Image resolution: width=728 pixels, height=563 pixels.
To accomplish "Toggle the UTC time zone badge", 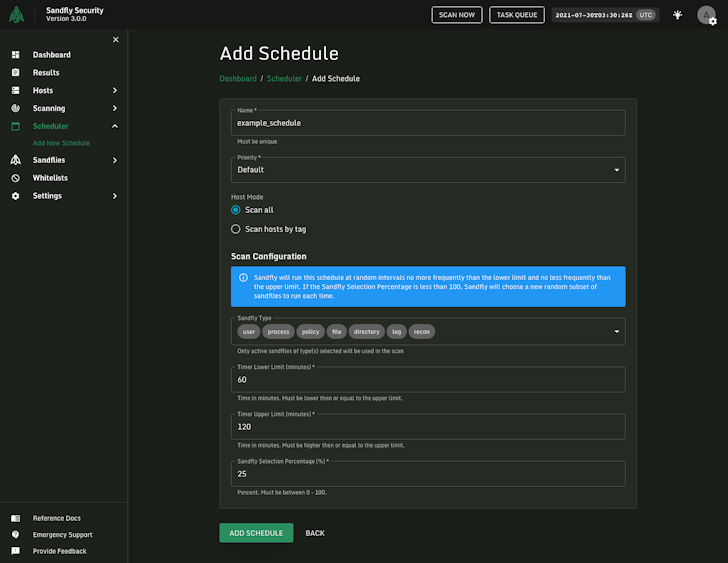I will point(645,15).
